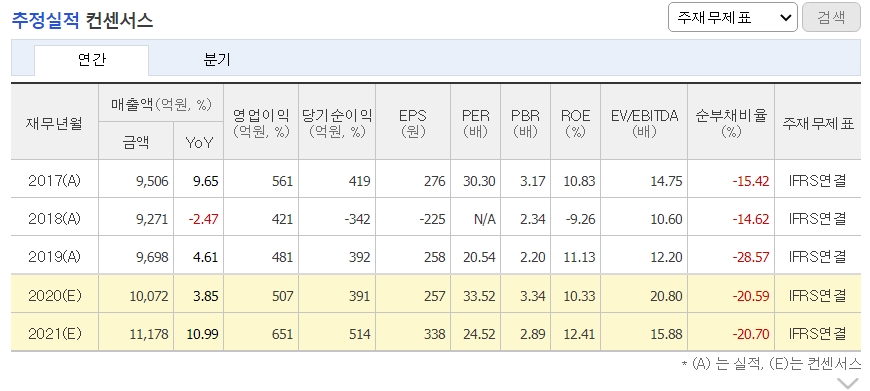The width and height of the screenshot is (870, 391).
Task: Click the 2020(E) row label
Action: coord(54,296)
